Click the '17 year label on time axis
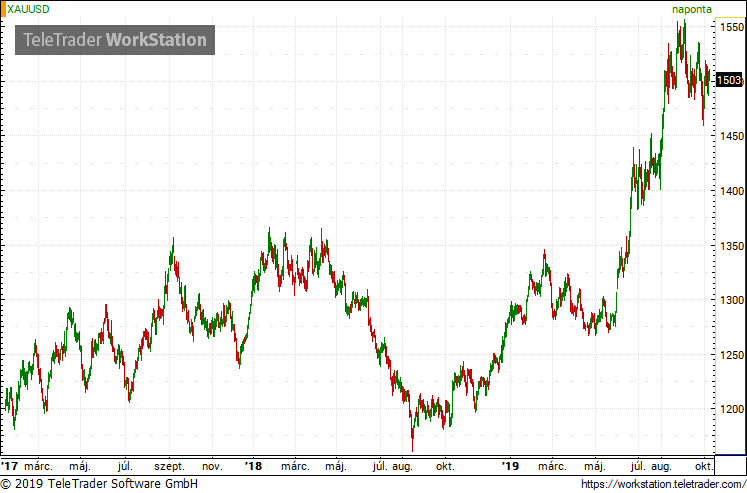Image resolution: width=747 pixels, height=493 pixels. point(9,466)
